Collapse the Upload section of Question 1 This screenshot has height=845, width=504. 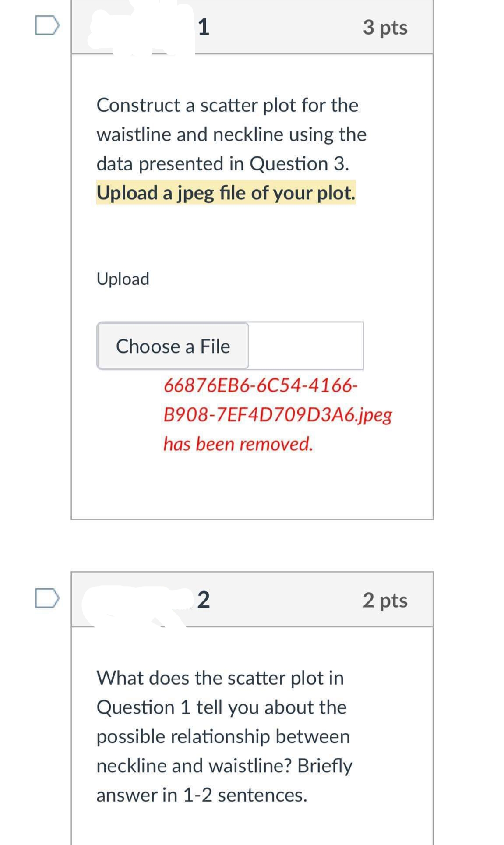[123, 278]
